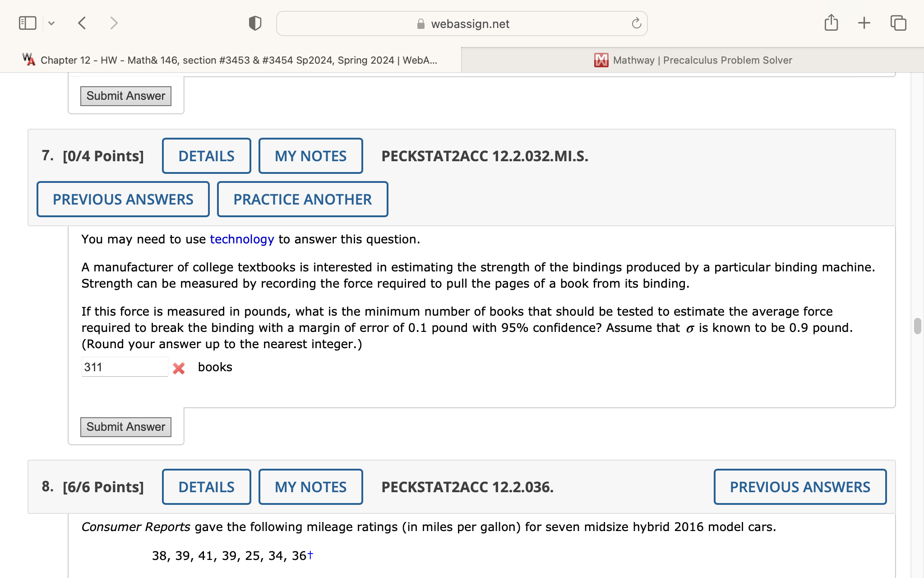Image resolution: width=924 pixels, height=578 pixels.
Task: View PREVIOUS ANSWERS for question 7
Action: (123, 199)
